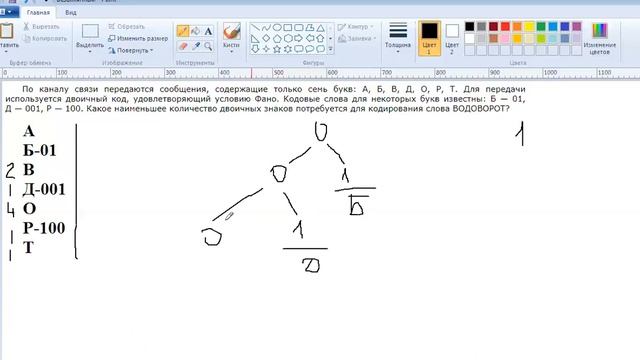The width and height of the screenshot is (640, 360).
Task: Select the Fill with color bucket tool
Action: [196, 31]
